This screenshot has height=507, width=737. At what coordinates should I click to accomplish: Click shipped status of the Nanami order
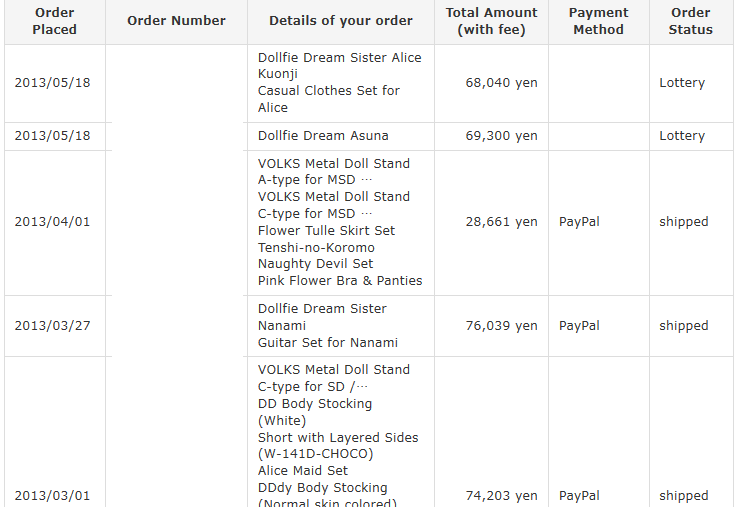683,326
